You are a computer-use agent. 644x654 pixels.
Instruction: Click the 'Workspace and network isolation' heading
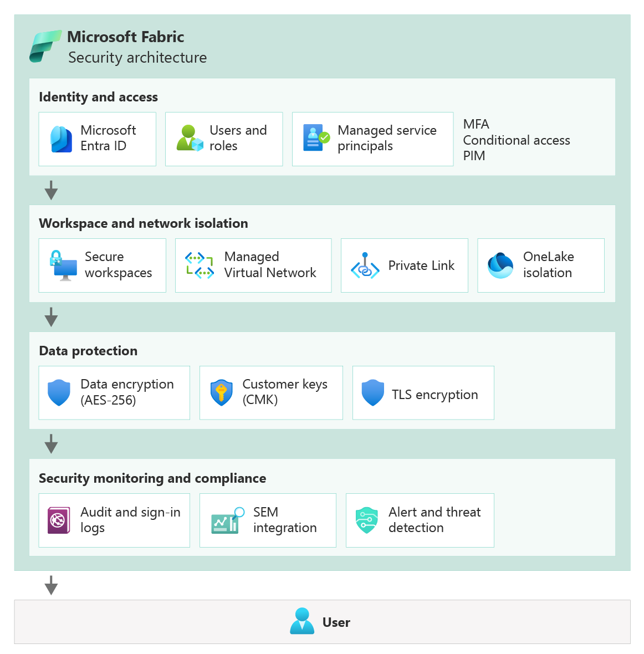[144, 223]
